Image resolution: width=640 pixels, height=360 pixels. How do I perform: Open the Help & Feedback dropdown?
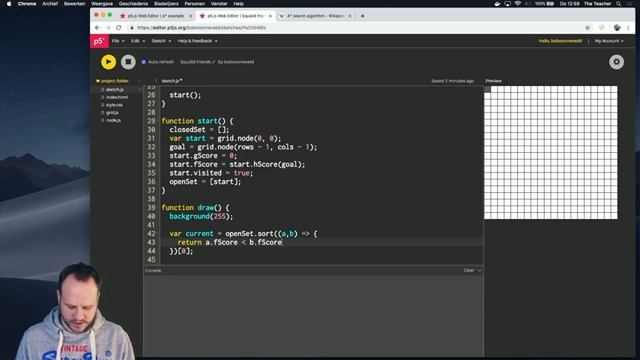(198, 41)
